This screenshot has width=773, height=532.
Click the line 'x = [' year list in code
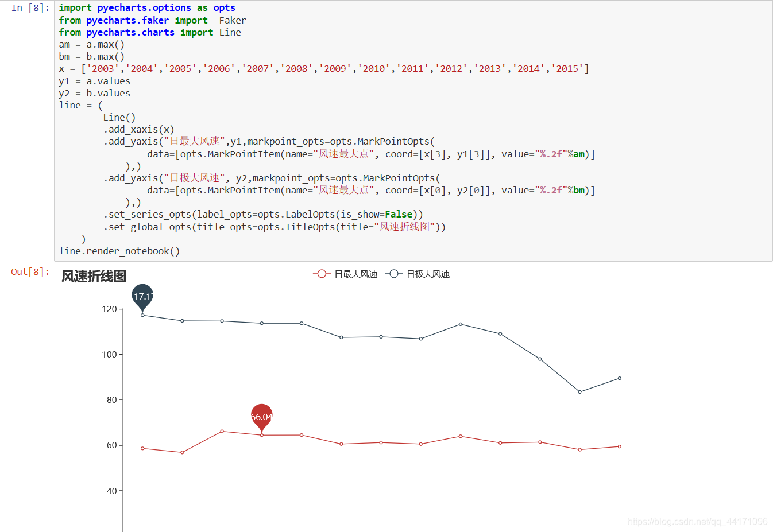click(324, 69)
